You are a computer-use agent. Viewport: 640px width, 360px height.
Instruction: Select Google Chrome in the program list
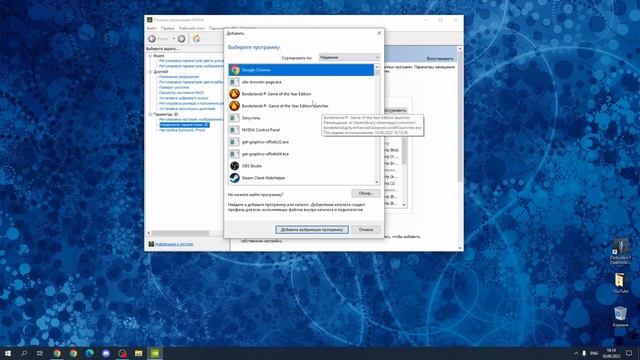pos(301,70)
